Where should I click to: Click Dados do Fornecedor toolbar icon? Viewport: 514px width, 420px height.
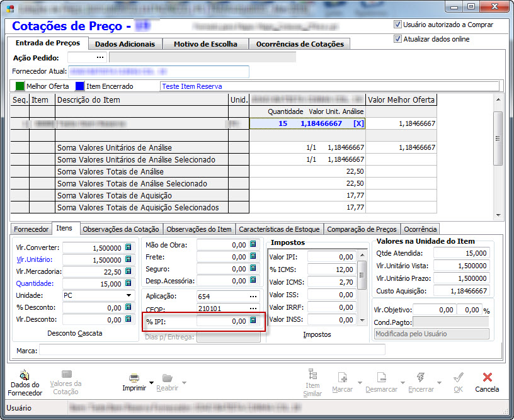click(x=25, y=377)
